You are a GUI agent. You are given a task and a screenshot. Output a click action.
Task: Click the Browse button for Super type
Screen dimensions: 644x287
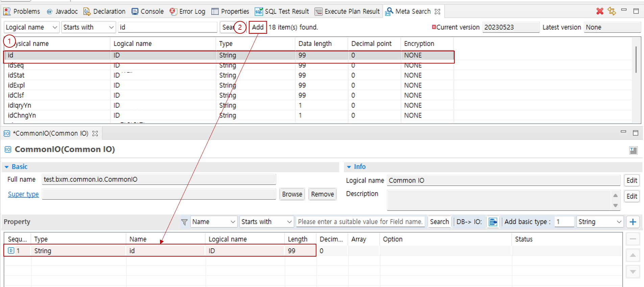pyautogui.click(x=292, y=194)
